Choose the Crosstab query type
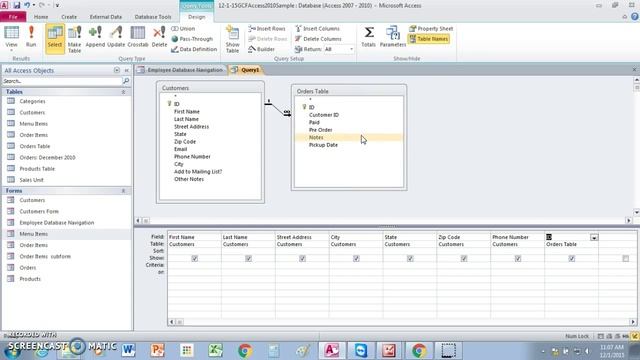Image resolution: width=640 pixels, height=360 pixels. [138, 37]
